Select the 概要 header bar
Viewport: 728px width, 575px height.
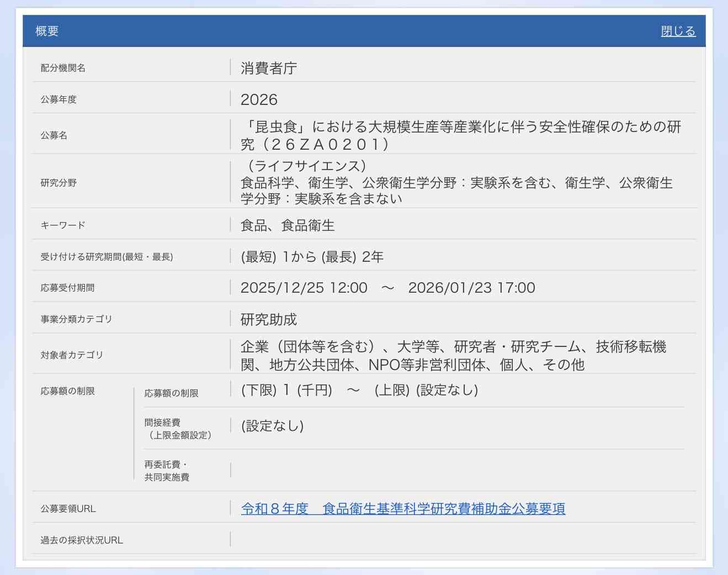click(47, 31)
